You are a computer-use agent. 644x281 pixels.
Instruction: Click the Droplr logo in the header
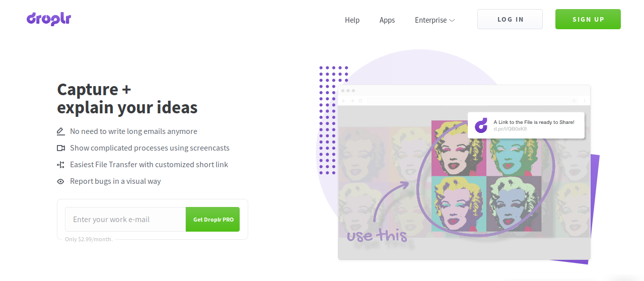tap(49, 19)
